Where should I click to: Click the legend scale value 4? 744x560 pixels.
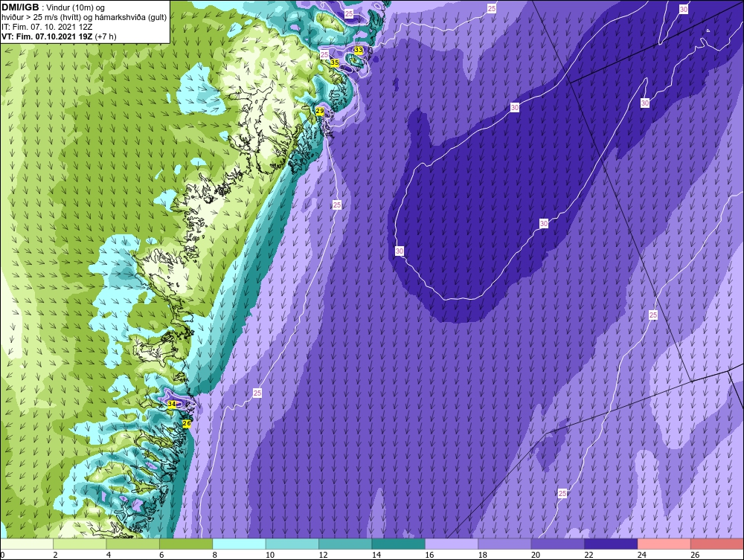109,555
